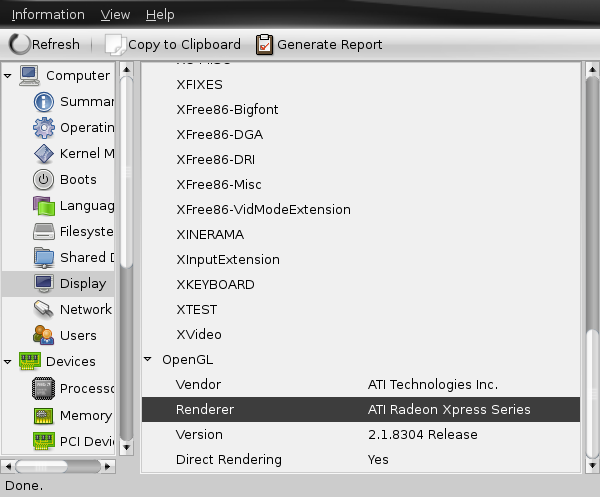Open the PCI Devices card icon
The width and height of the screenshot is (600, 497).
point(44,442)
